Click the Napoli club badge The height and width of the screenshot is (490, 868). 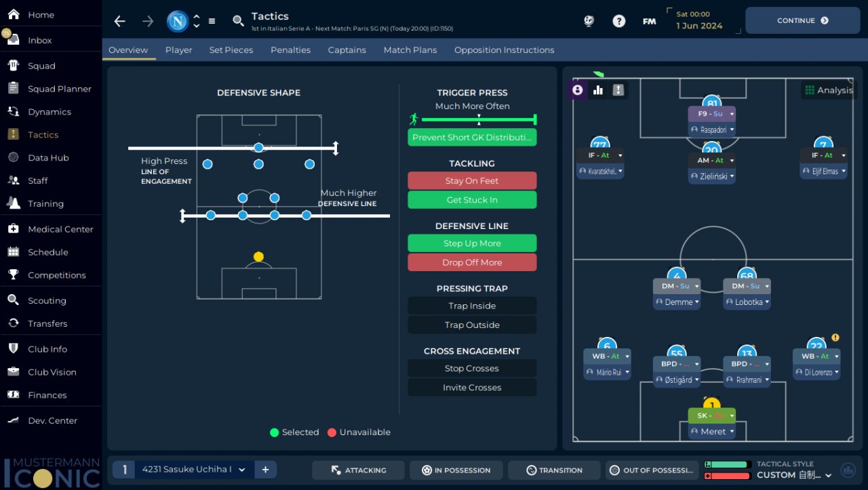178,21
